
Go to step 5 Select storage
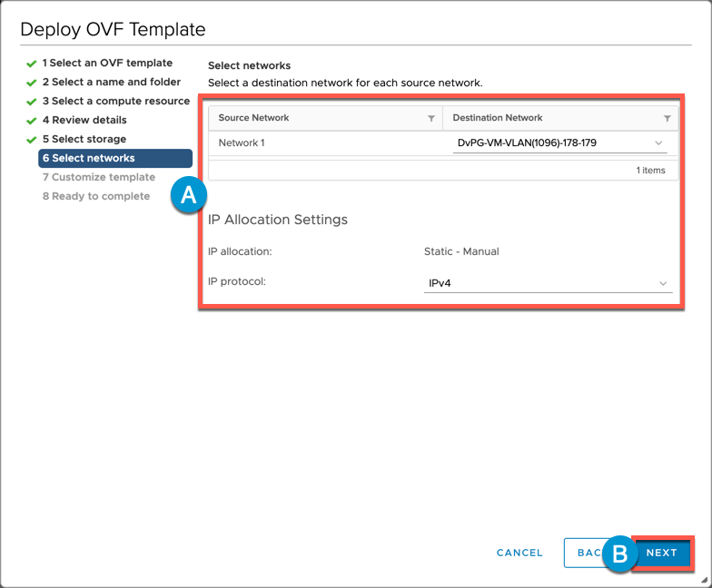pos(84,140)
